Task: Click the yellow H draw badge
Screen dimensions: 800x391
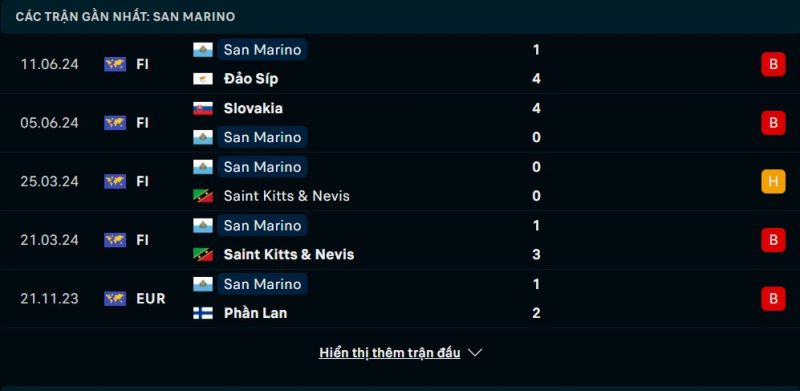Action: point(773,182)
